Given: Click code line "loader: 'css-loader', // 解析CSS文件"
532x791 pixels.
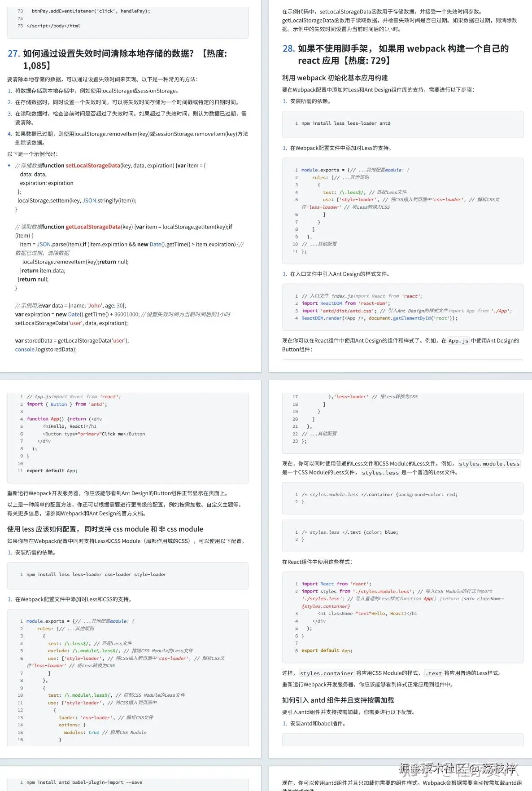Looking at the screenshot, I should tap(106, 717).
